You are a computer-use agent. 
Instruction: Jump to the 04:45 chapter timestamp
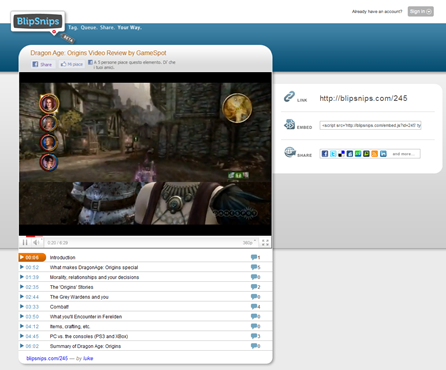32,336
